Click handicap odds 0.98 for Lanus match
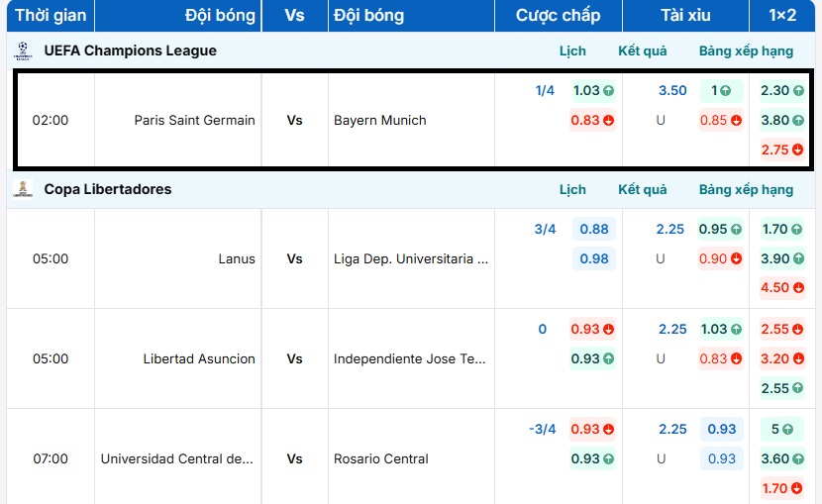Viewport: 822px width, 504px height. point(594,258)
